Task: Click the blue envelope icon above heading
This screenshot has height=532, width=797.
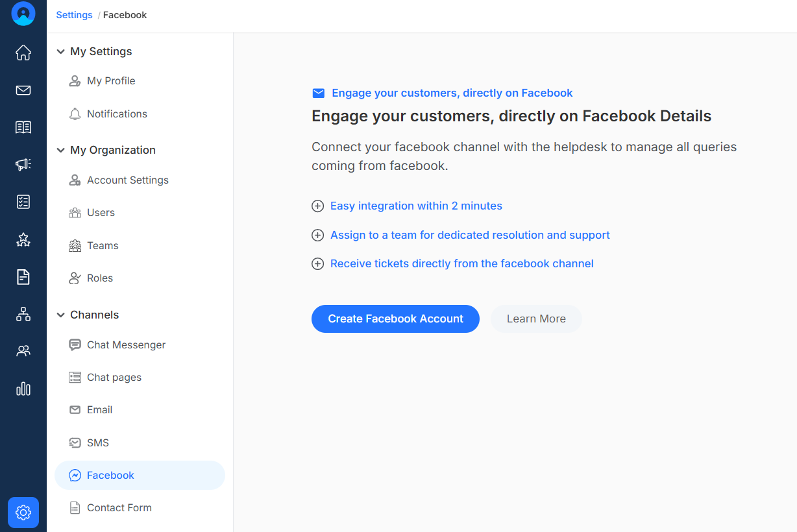Action: click(319, 93)
